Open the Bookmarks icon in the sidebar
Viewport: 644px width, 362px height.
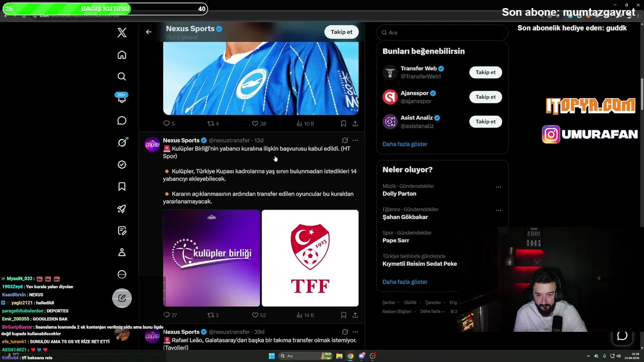point(122,187)
